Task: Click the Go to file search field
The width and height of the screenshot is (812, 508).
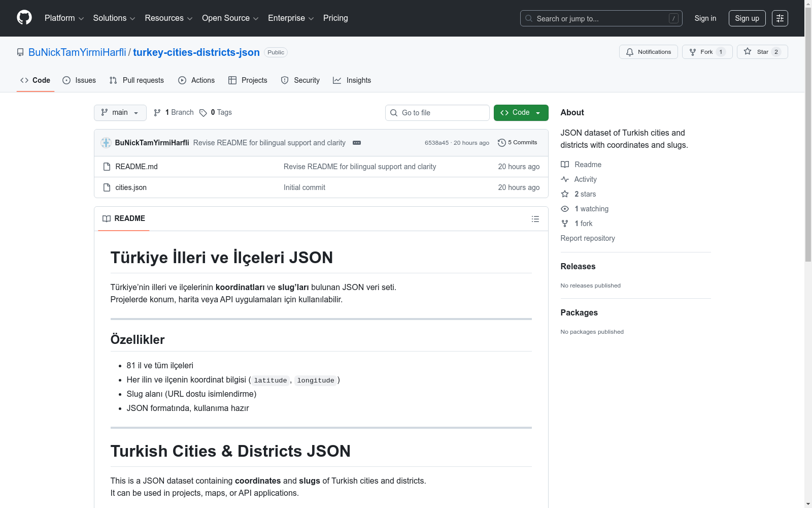Action: (437, 113)
